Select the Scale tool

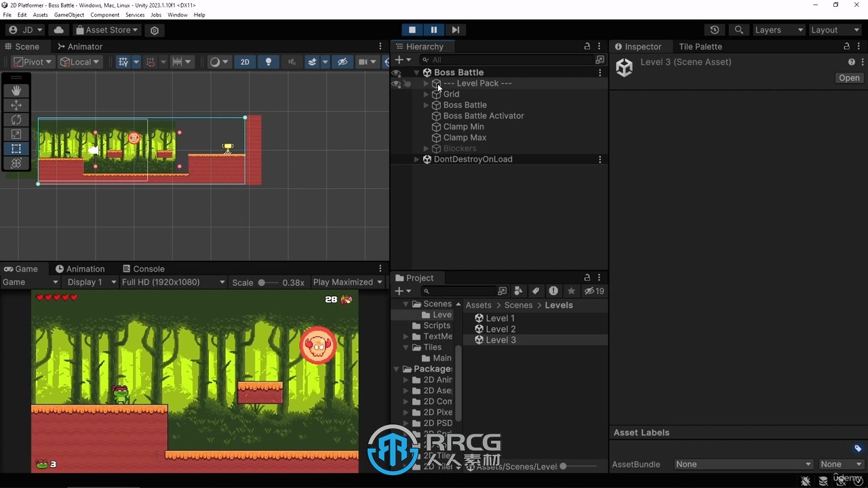(16, 134)
